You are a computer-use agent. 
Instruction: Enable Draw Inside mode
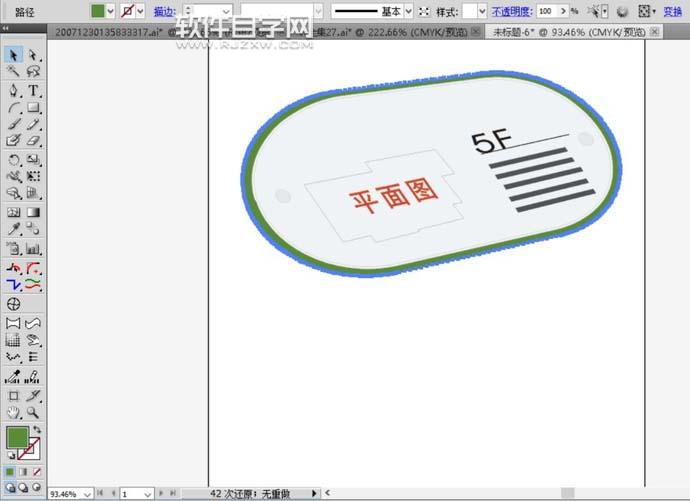tap(37, 487)
